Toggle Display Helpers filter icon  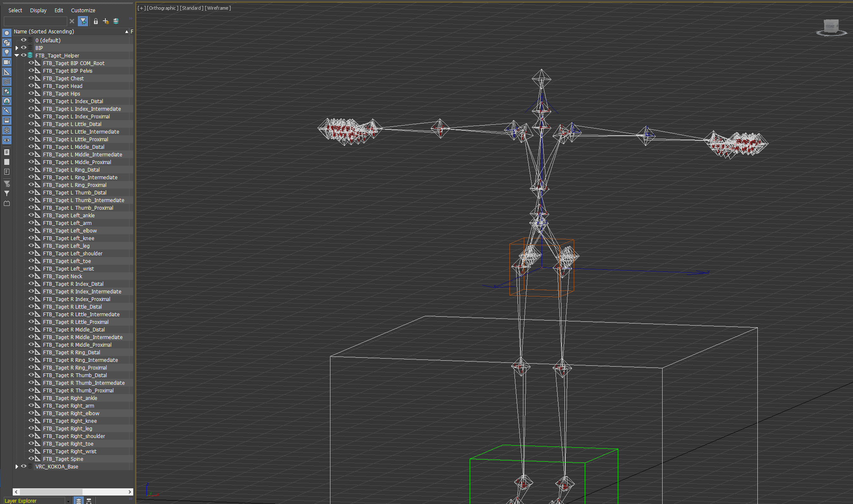click(x=7, y=72)
